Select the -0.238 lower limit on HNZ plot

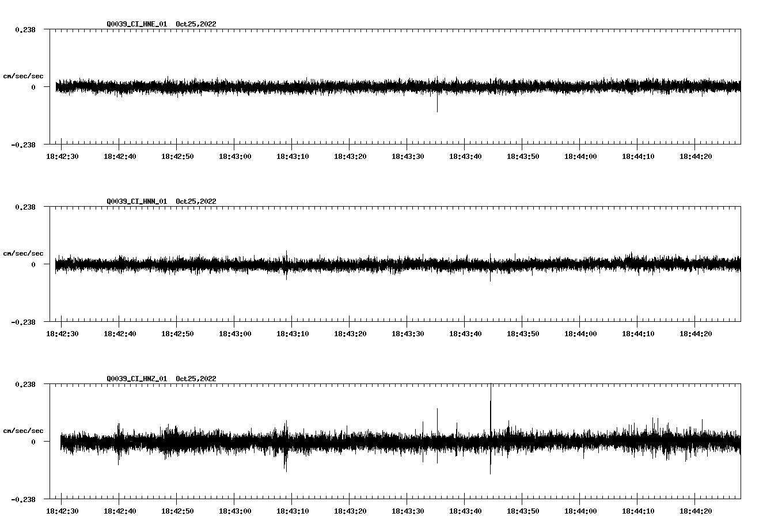tap(23, 499)
